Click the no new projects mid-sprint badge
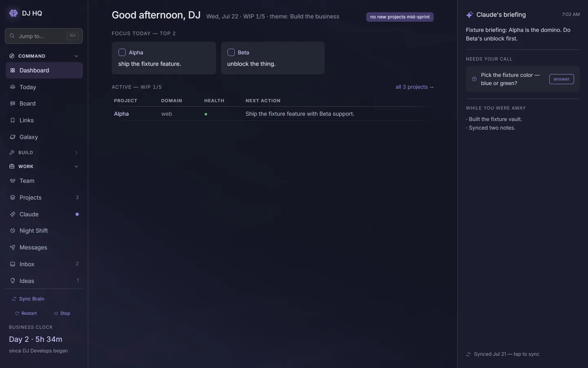The height and width of the screenshot is (368, 588). point(400,17)
